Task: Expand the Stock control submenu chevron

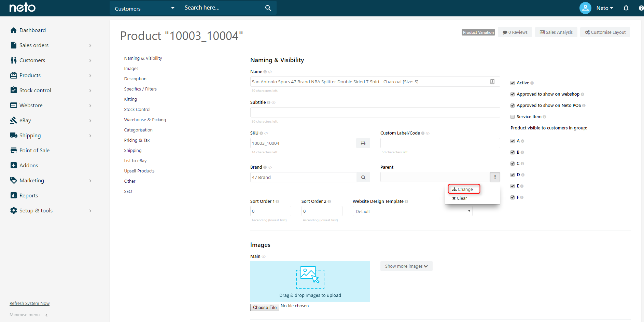Action: click(x=90, y=90)
